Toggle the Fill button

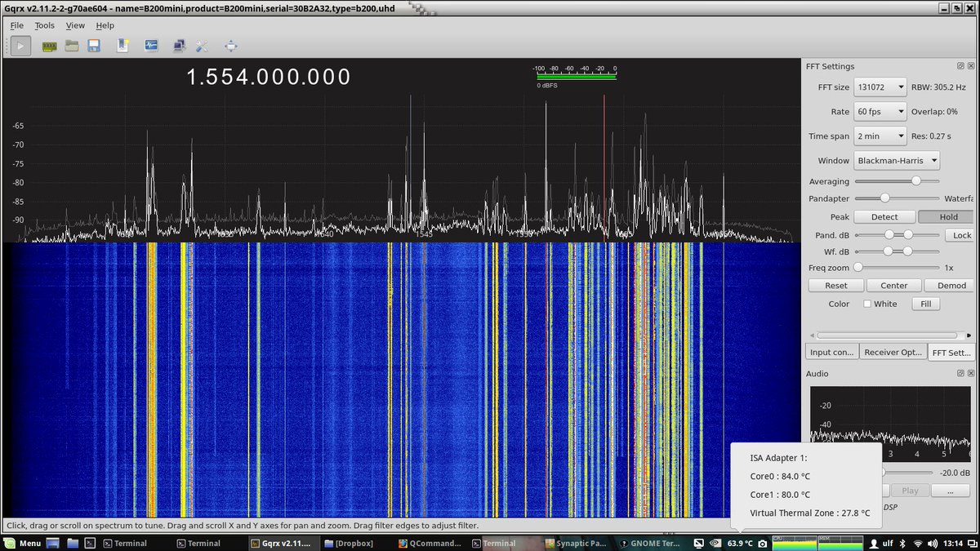point(925,304)
